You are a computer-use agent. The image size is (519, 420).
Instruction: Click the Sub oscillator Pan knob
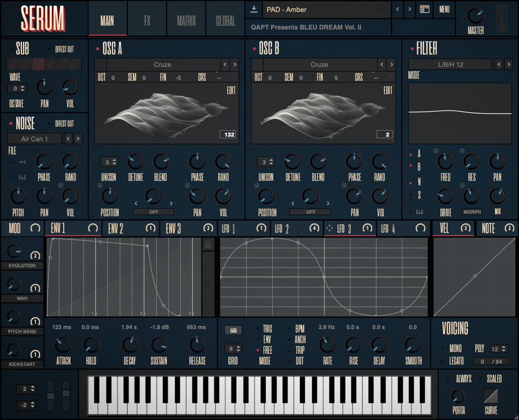click(x=44, y=87)
